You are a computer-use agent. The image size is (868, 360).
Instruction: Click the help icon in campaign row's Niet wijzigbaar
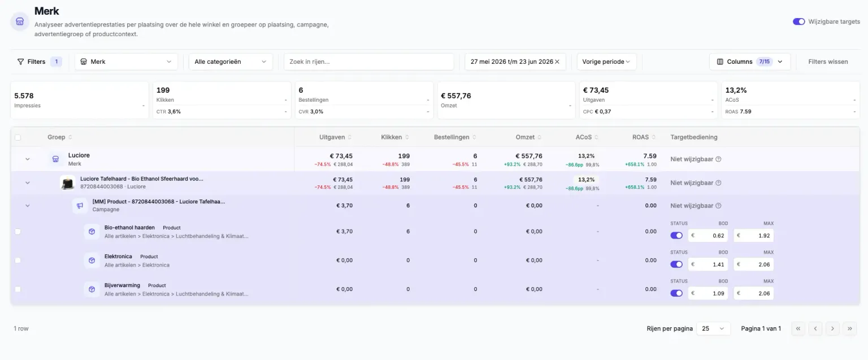click(718, 206)
